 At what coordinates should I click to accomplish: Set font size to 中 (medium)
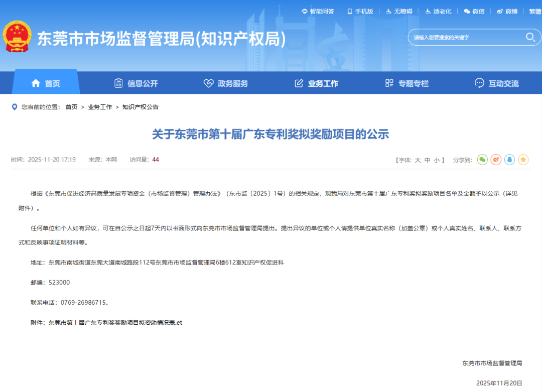click(x=427, y=160)
